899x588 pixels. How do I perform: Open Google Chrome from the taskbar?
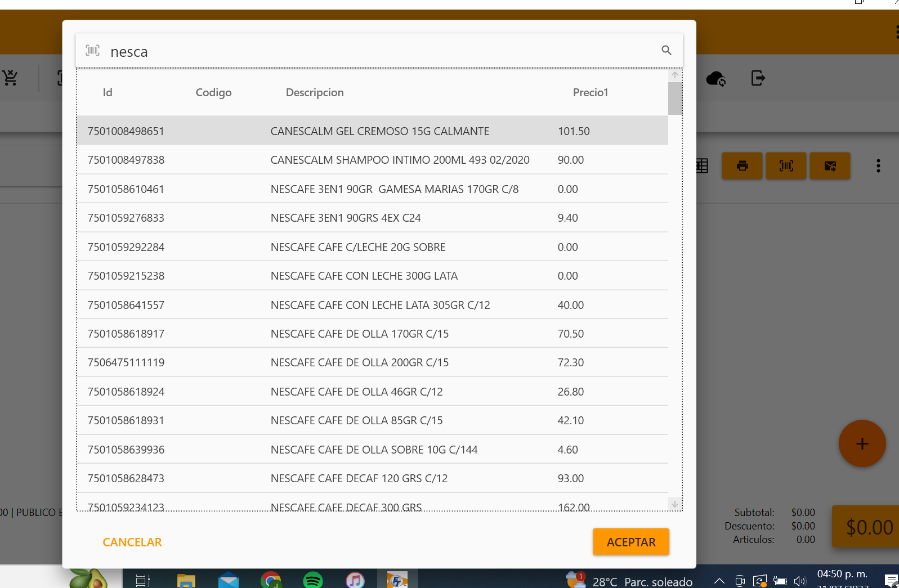(271, 580)
